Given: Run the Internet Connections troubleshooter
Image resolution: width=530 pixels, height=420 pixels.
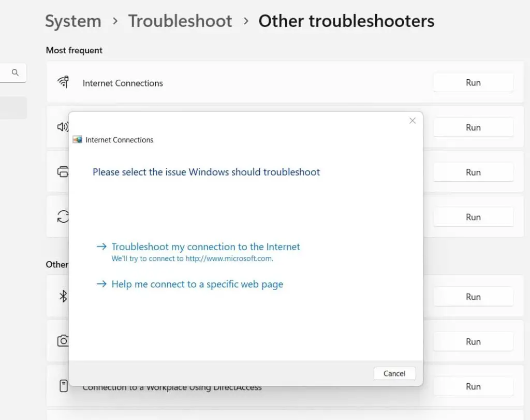Looking at the screenshot, I should point(473,82).
